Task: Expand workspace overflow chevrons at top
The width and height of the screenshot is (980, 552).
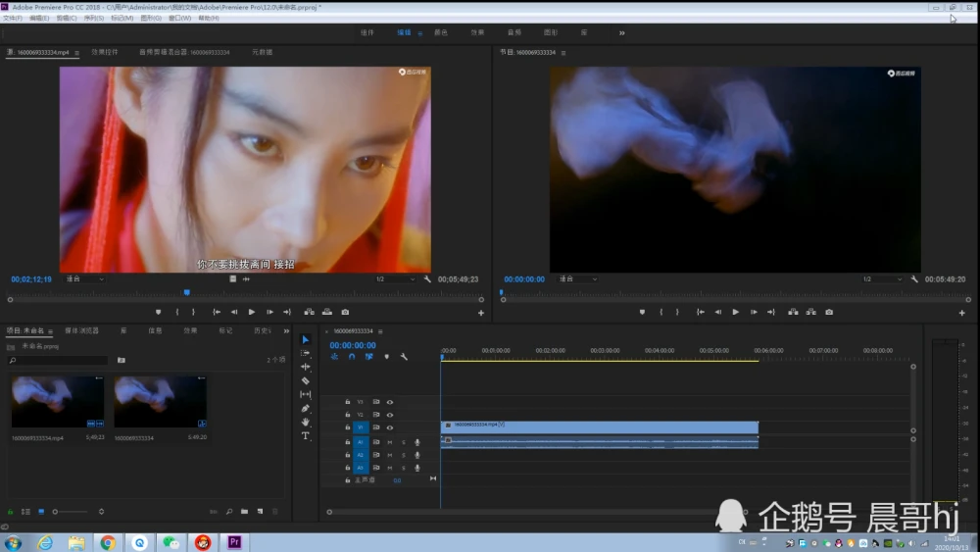Action: pos(622,33)
